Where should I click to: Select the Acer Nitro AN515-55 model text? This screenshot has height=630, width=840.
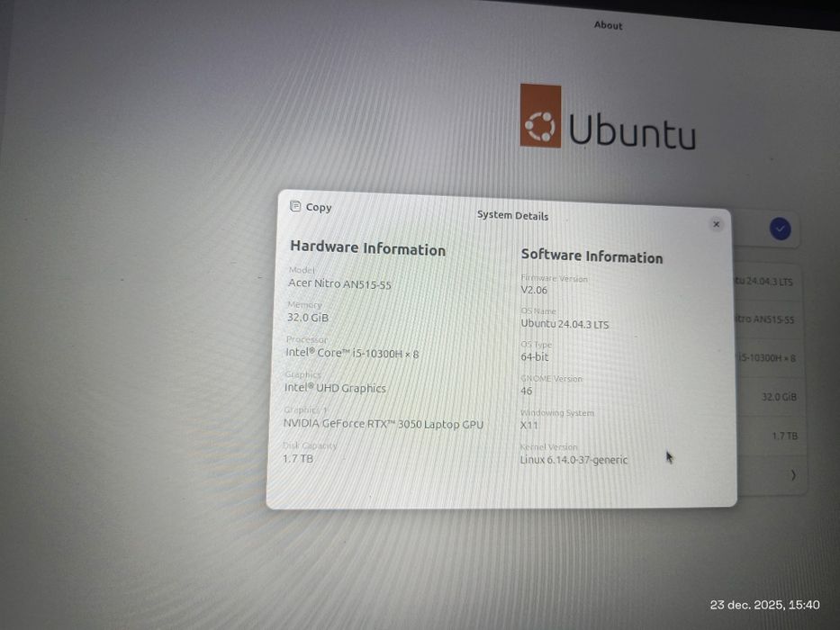[x=339, y=283]
